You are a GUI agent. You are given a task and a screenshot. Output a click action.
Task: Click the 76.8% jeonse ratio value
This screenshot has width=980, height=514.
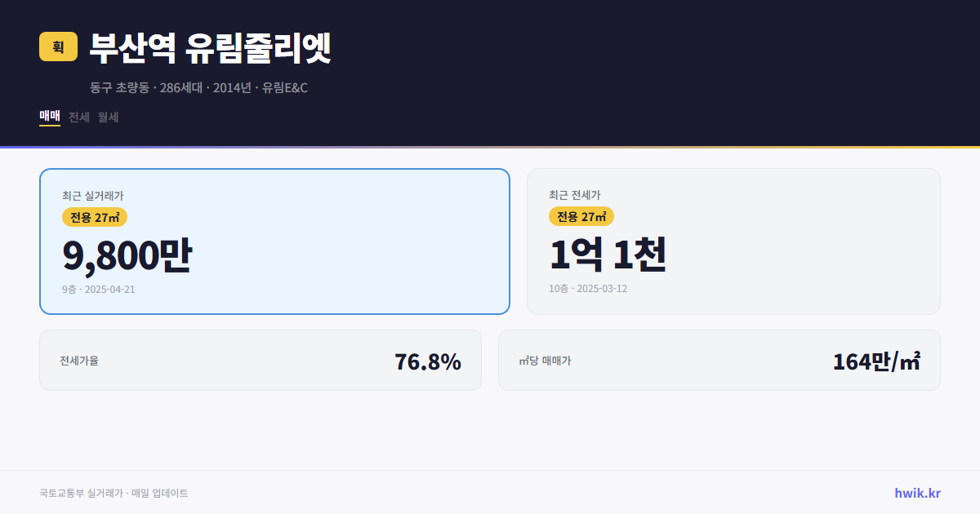427,360
